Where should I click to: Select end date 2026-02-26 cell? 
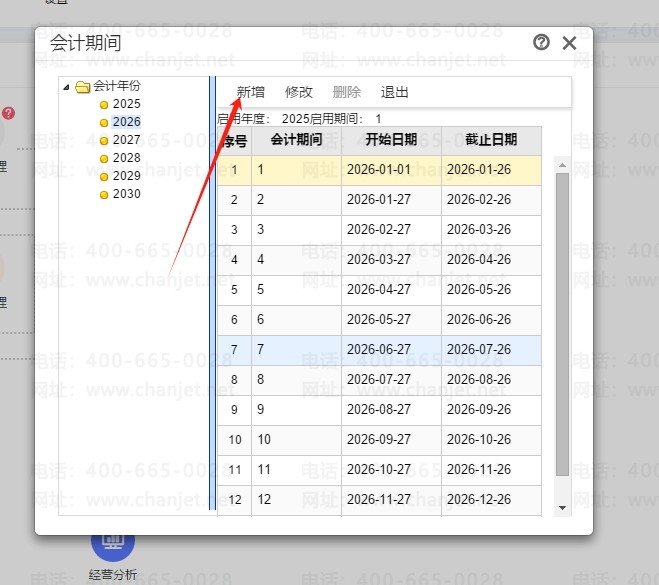[491, 200]
